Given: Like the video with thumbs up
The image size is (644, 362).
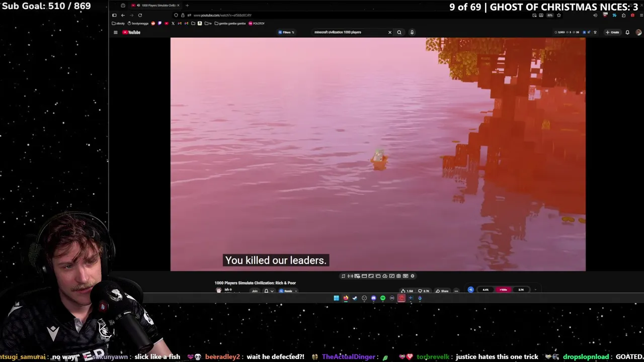Looking at the screenshot, I should (x=407, y=291).
